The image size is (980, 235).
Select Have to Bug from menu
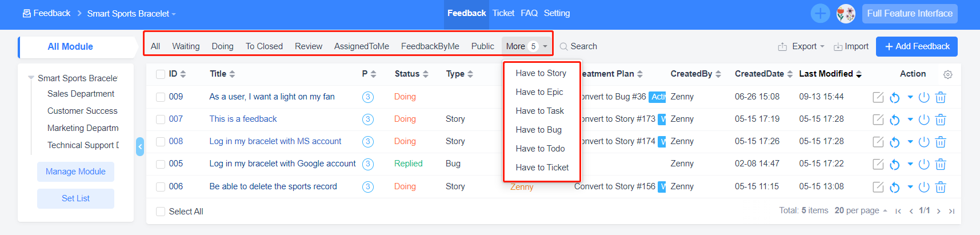(538, 130)
